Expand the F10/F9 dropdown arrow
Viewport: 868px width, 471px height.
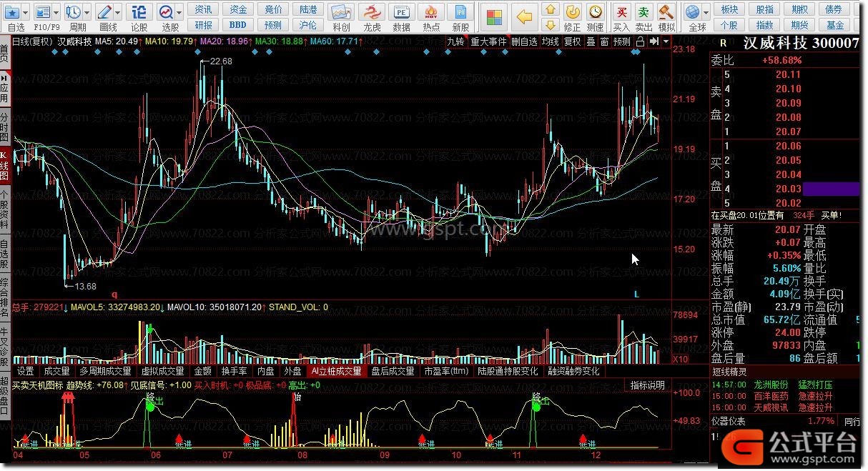56,12
